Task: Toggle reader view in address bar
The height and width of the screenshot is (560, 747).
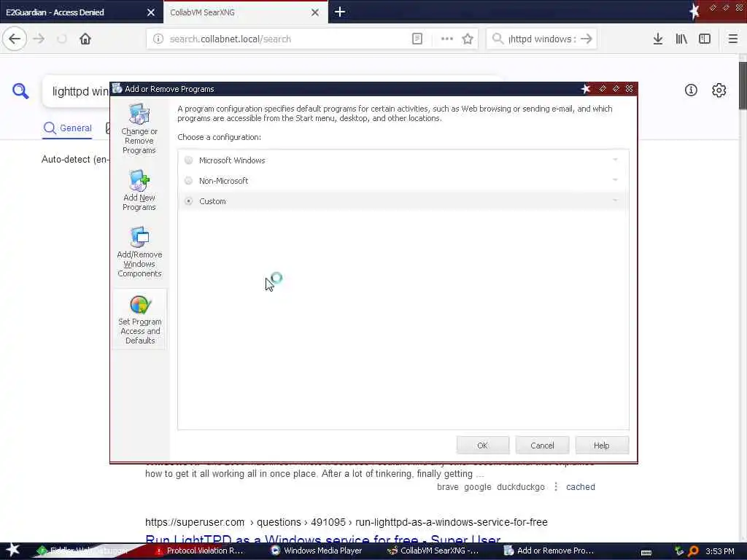Action: point(417,39)
